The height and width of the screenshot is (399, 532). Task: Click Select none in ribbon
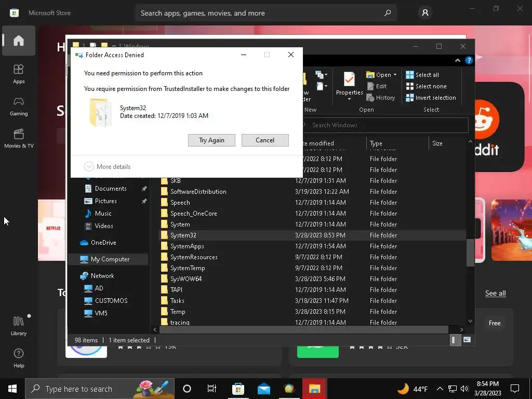click(x=426, y=86)
